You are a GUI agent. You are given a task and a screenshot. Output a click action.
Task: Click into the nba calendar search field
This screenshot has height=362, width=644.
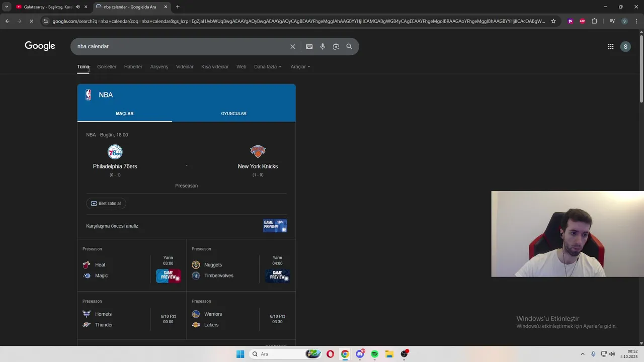tap(181, 46)
